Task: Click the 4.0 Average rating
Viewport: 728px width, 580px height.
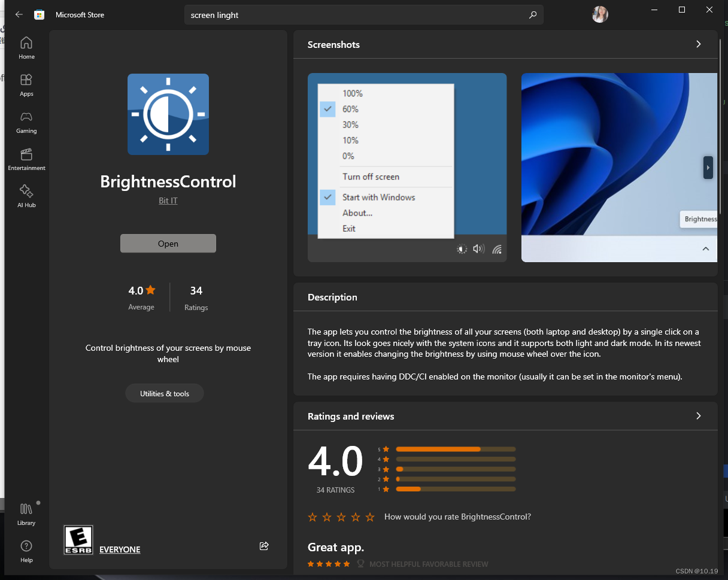Action: [141, 297]
